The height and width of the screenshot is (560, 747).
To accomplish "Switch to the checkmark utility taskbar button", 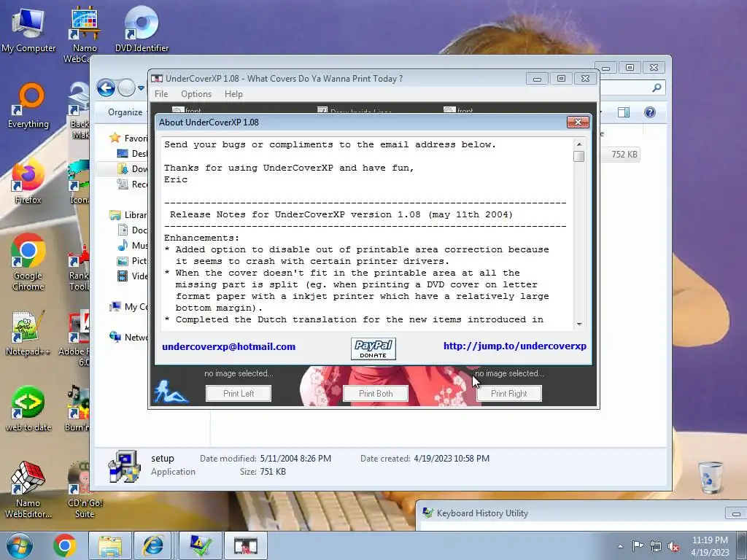I will click(x=201, y=545).
